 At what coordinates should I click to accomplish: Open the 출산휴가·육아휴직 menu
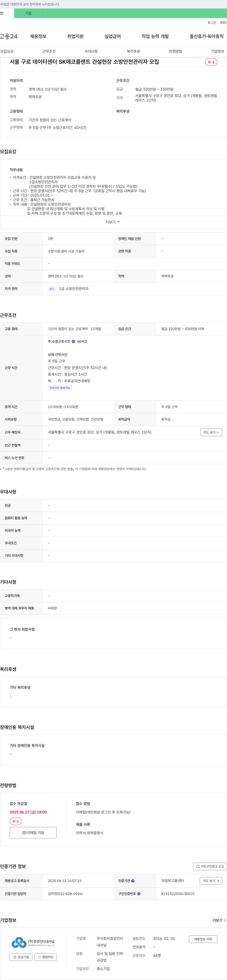coord(206,37)
